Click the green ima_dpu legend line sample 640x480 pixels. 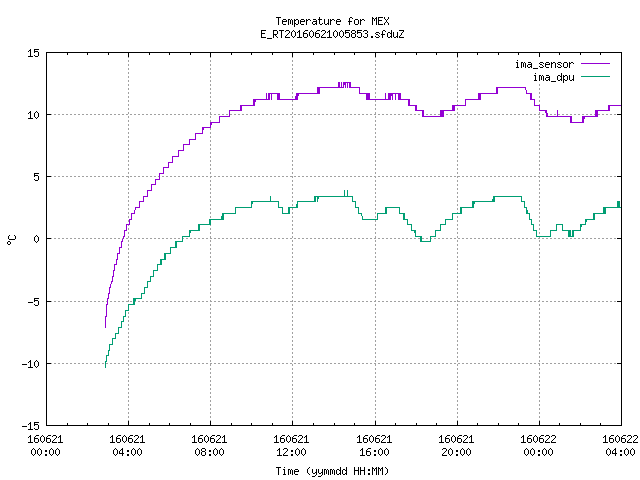[x=596, y=76]
